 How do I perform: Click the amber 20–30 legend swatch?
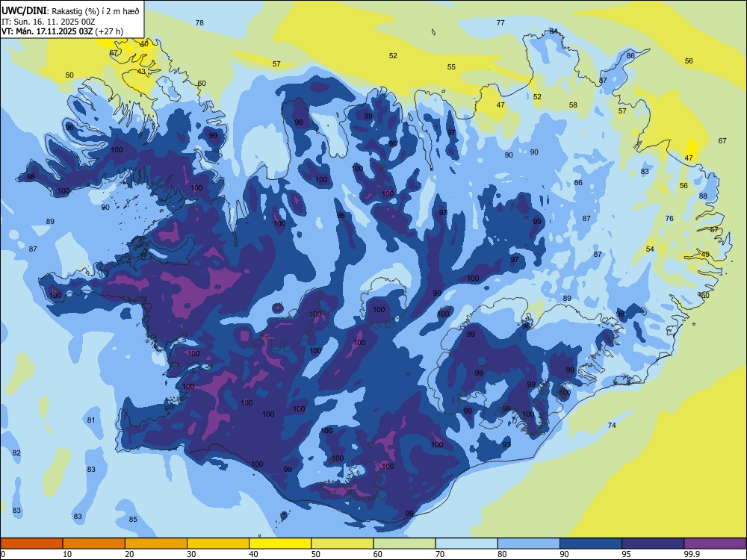156,544
